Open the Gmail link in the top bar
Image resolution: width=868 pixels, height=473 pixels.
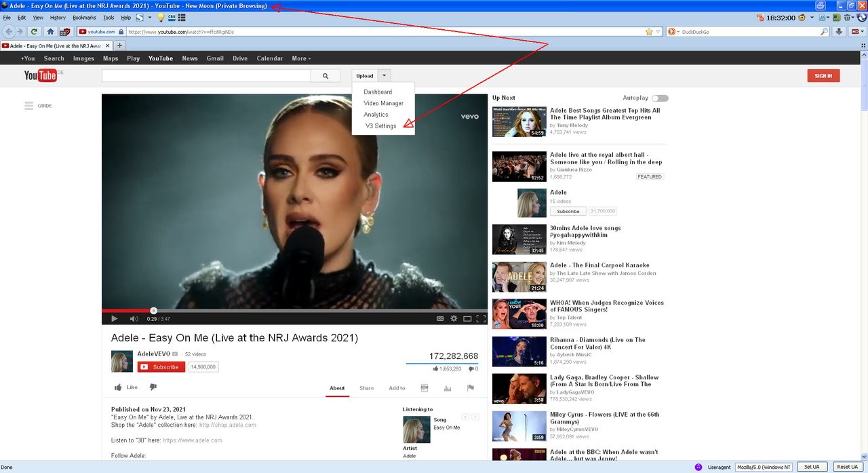[215, 58]
